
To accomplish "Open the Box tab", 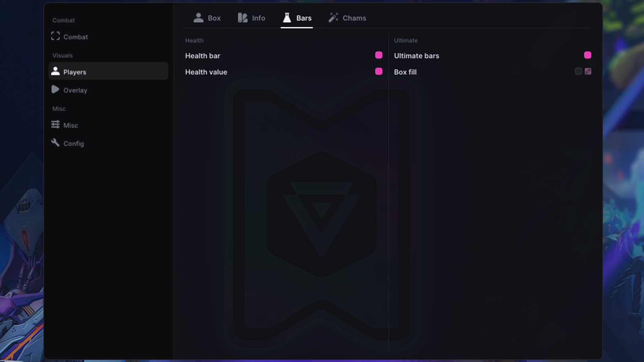I will tap(207, 18).
